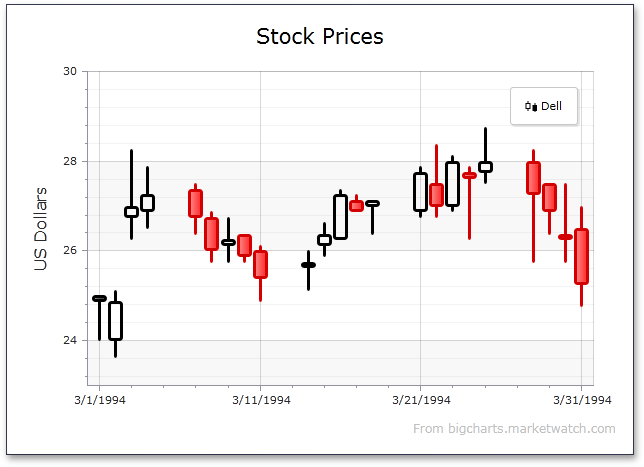Select the 3/11/1994 date axis label

pyautogui.click(x=261, y=400)
